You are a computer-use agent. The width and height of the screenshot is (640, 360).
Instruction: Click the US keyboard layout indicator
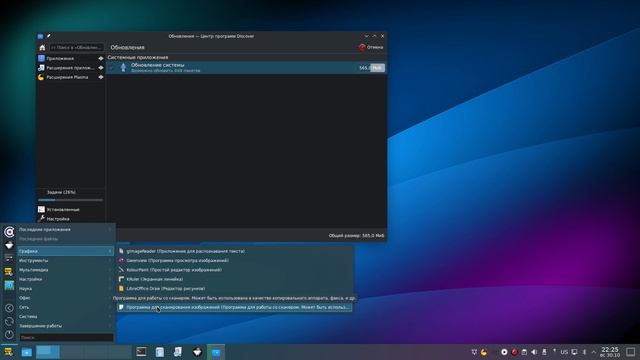(x=564, y=352)
